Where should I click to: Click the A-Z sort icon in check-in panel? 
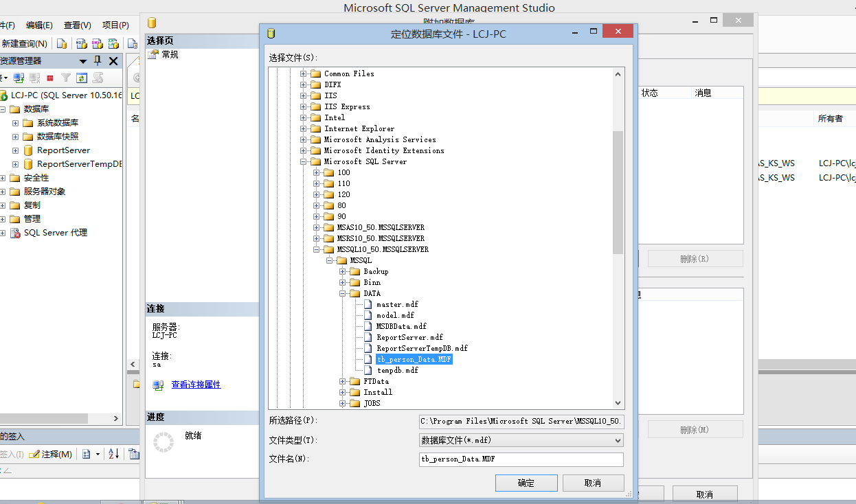(114, 454)
